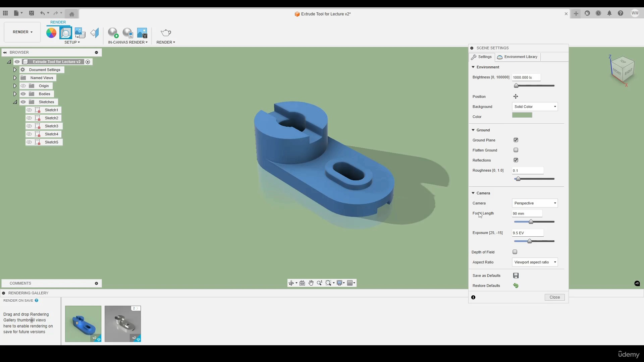Enable the Depth of Field checkbox

point(515,252)
